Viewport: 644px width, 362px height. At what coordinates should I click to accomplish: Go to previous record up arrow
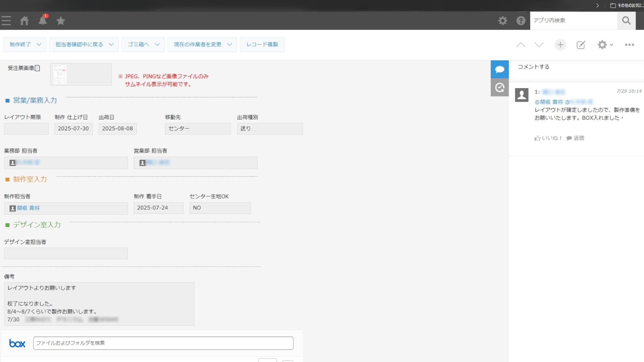coord(521,45)
